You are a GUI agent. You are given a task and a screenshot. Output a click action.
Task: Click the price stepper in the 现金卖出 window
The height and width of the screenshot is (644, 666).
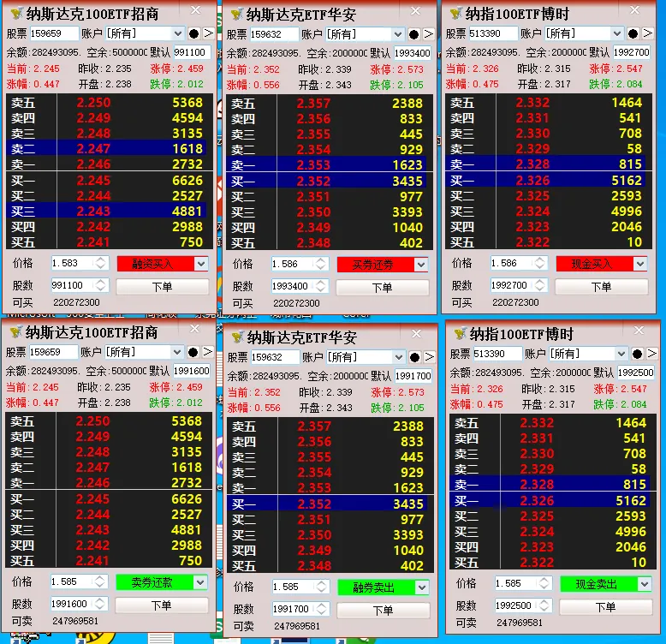[544, 583]
